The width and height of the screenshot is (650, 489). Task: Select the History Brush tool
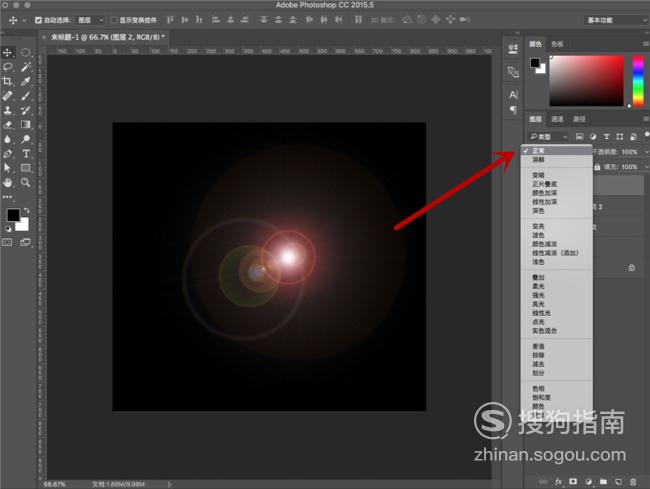pyautogui.click(x=26, y=110)
